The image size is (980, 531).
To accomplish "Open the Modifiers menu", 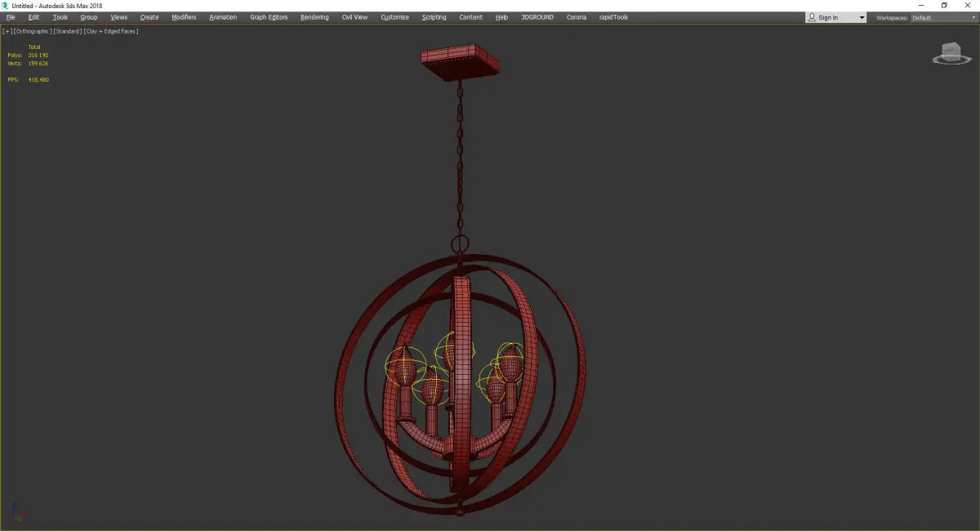I will (x=184, y=17).
